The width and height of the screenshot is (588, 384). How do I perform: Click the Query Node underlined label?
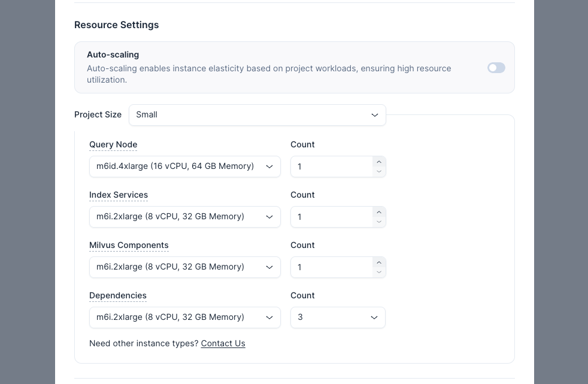pos(113,144)
